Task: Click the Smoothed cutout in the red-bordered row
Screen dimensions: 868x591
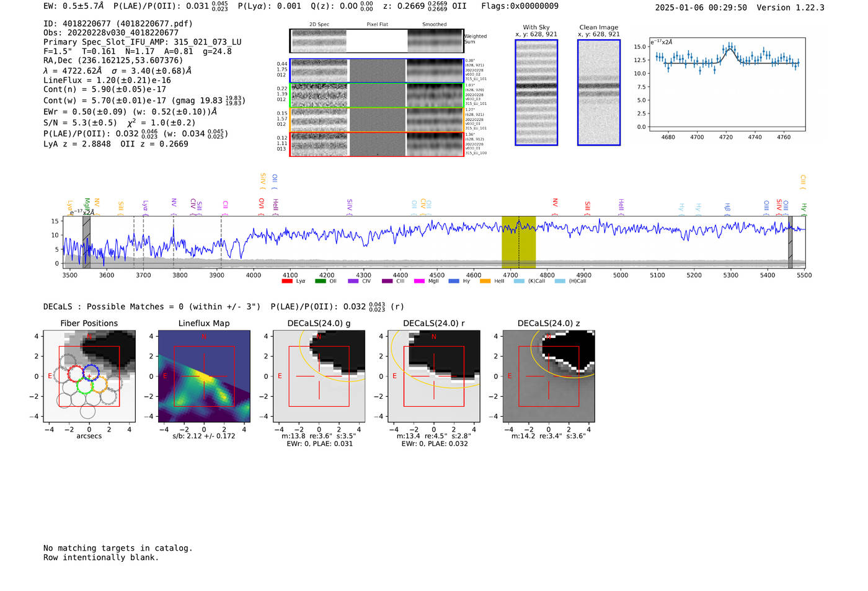Action: tap(435, 144)
